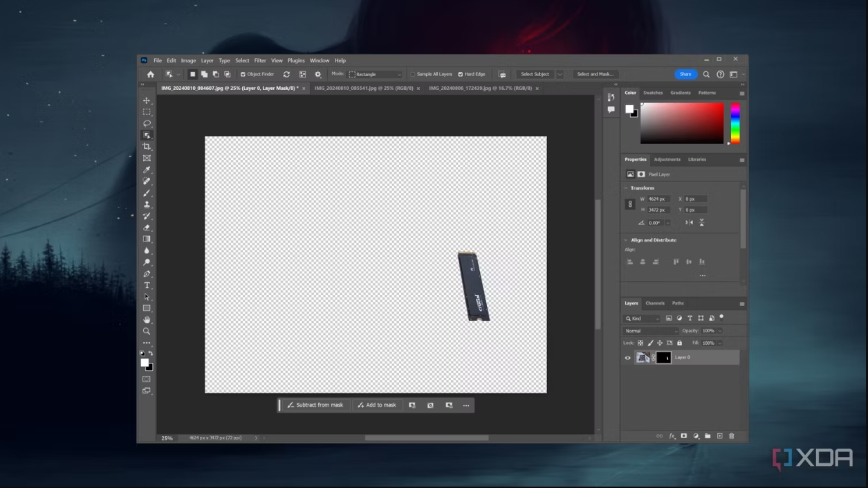
Task: Select the Frame tool
Action: pos(147,159)
